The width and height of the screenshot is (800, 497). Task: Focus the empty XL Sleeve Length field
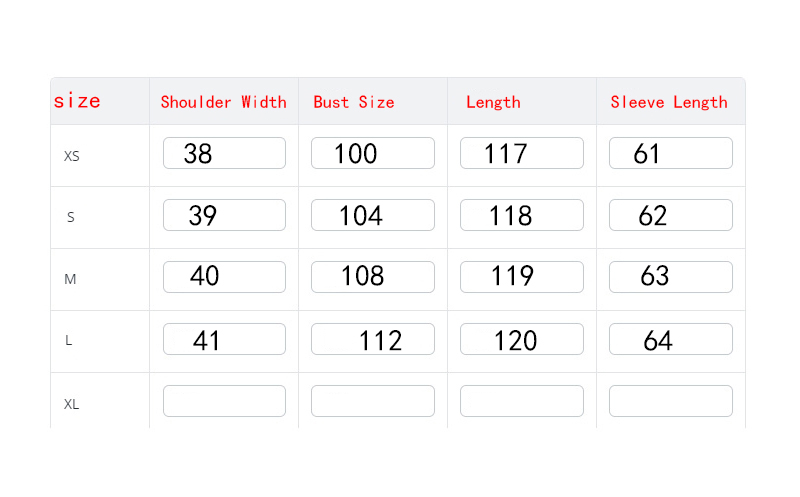tap(671, 401)
